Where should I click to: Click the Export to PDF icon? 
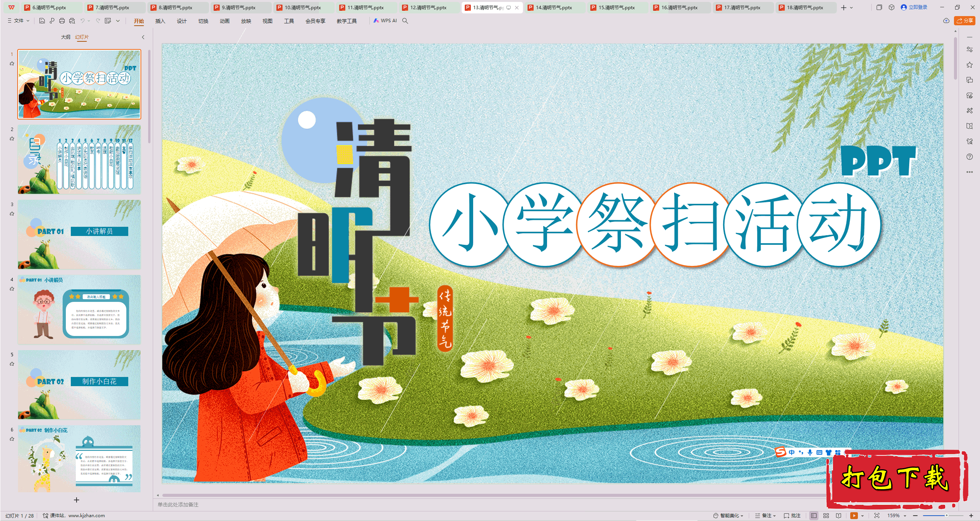tap(52, 21)
